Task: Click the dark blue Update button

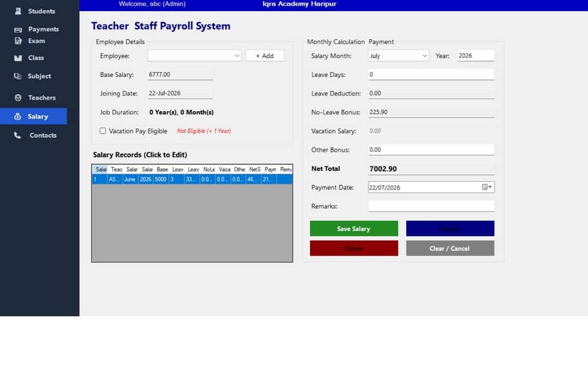Action: coord(450,228)
